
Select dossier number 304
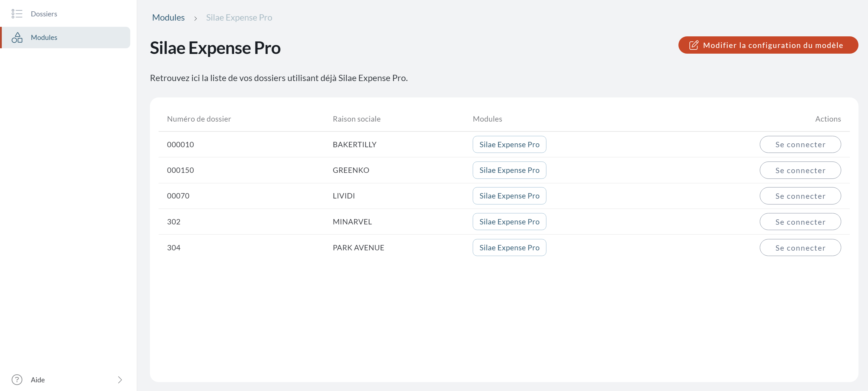(x=173, y=248)
